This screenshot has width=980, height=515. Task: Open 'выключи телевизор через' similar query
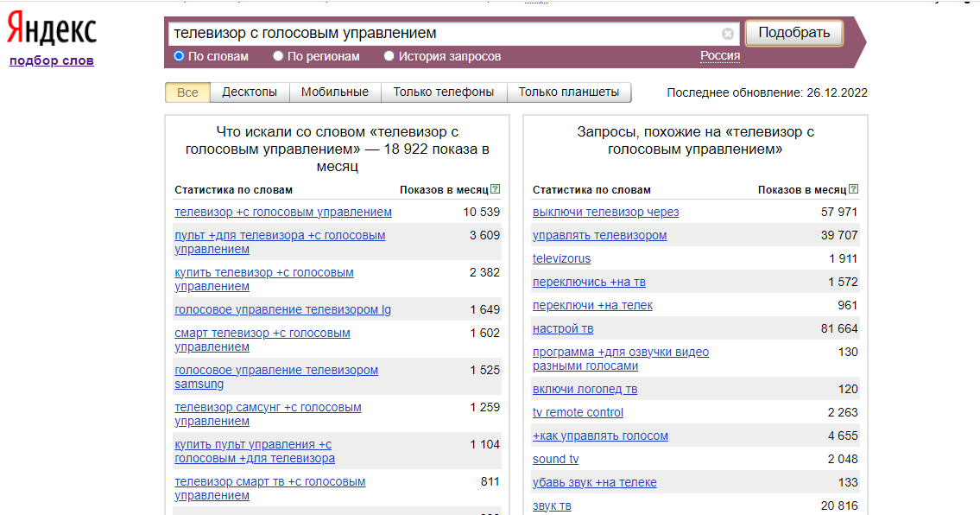605,212
